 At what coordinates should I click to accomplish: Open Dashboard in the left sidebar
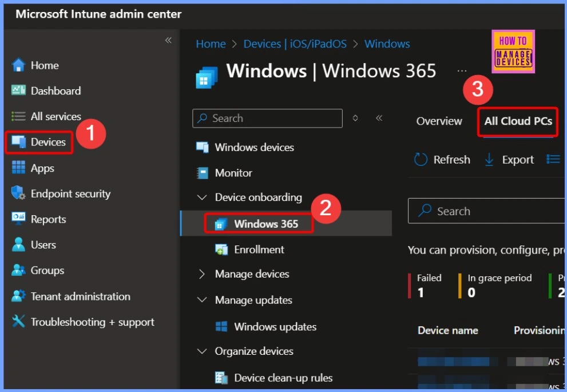coord(55,91)
